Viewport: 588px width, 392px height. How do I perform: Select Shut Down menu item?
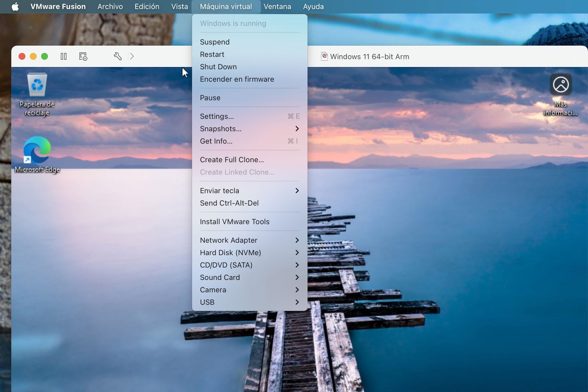[x=250, y=67]
